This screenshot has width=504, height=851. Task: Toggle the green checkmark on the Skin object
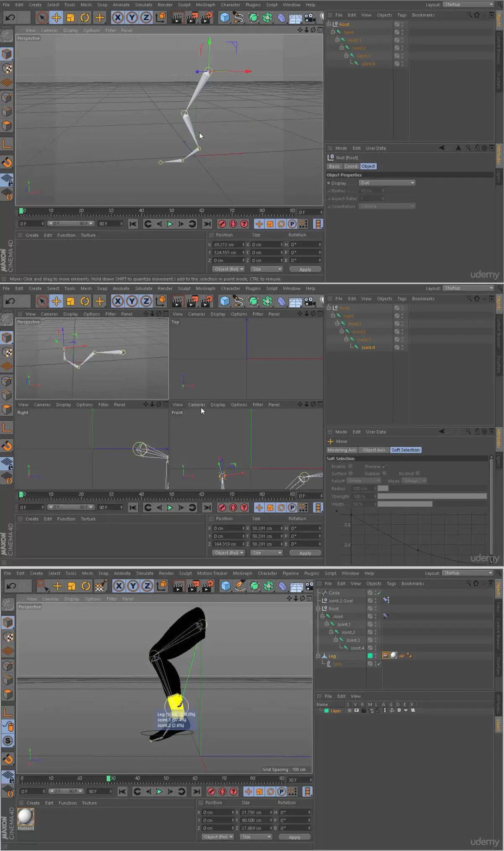379,664
